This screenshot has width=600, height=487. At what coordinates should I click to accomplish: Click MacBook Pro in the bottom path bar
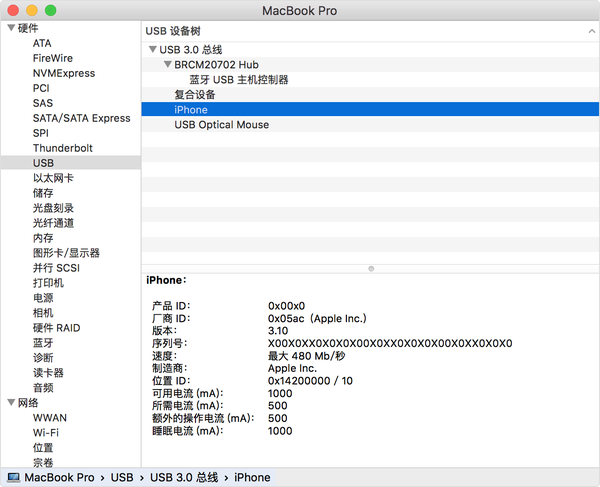(59, 478)
